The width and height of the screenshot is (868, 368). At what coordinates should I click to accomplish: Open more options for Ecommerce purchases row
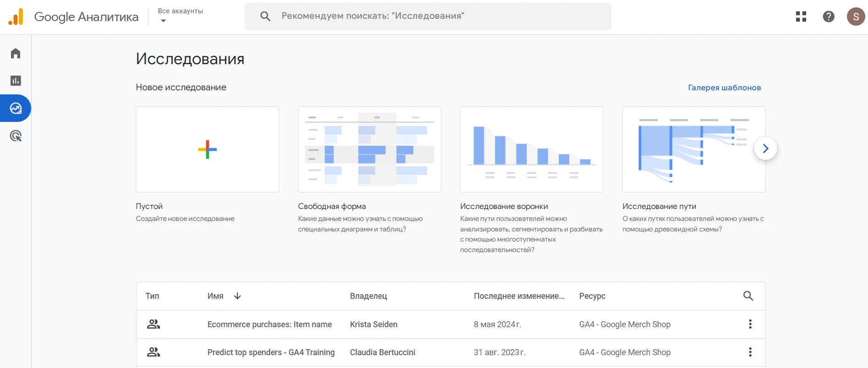[x=750, y=324]
